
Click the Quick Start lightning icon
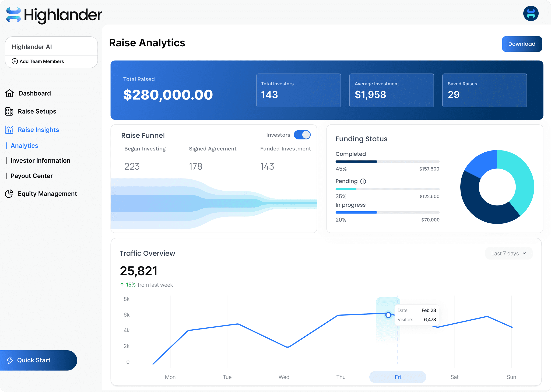[x=10, y=360]
